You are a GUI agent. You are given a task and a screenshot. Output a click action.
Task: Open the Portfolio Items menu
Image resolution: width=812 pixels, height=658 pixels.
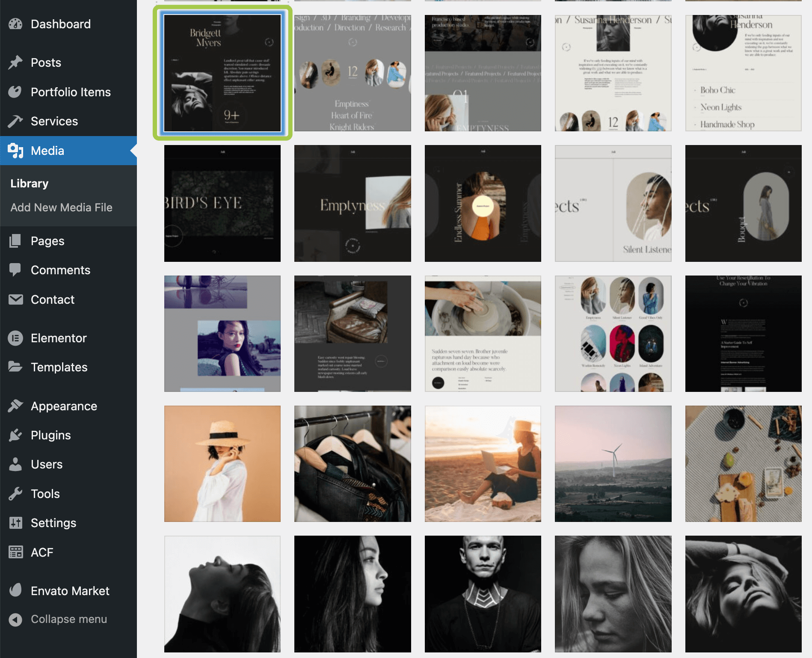click(71, 92)
